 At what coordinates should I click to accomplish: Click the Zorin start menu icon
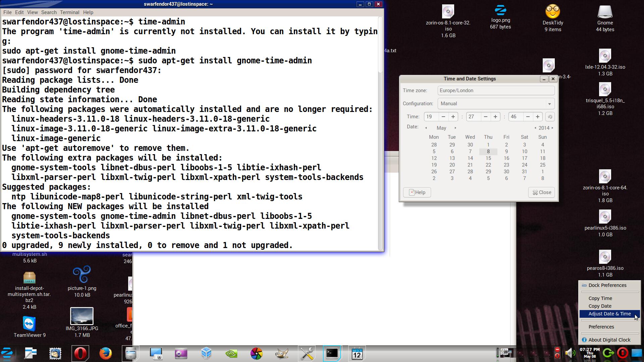[7, 353]
